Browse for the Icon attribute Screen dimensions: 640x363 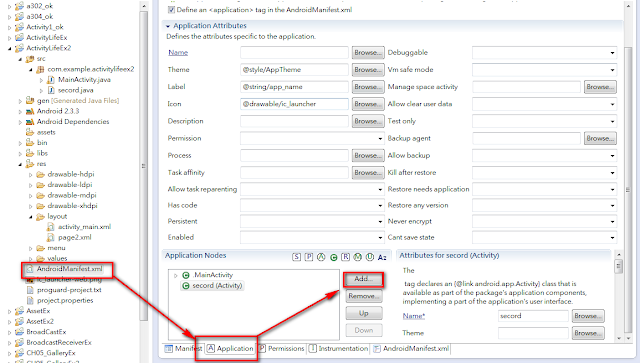[x=368, y=104]
